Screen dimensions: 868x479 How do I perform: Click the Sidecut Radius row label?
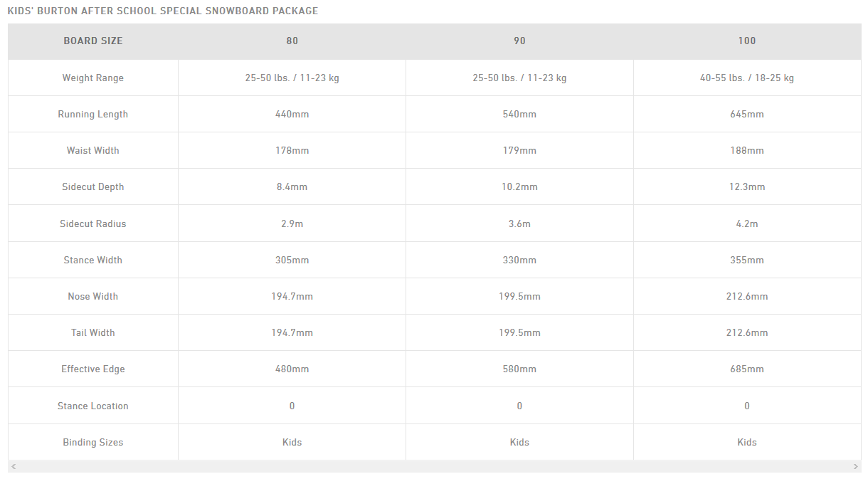pos(93,223)
